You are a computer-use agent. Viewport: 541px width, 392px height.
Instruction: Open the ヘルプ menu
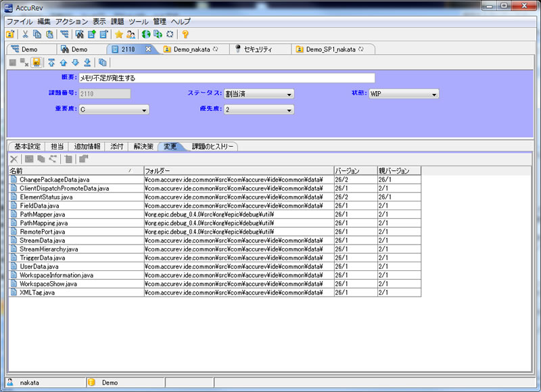[181, 22]
